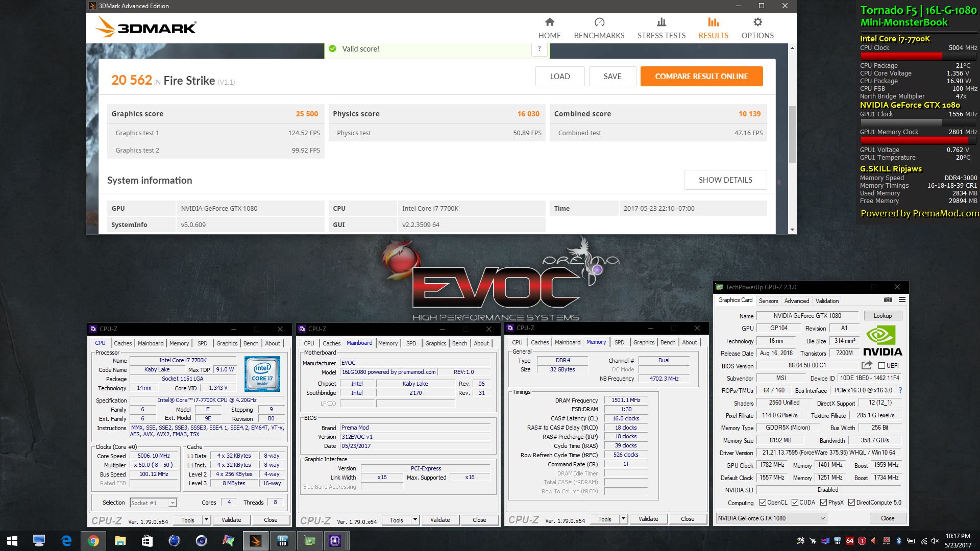
Task: Click the valid score help question mark
Action: (x=539, y=48)
